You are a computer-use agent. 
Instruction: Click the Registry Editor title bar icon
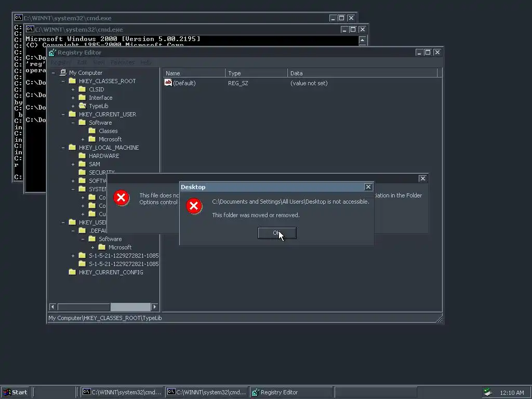[52, 52]
